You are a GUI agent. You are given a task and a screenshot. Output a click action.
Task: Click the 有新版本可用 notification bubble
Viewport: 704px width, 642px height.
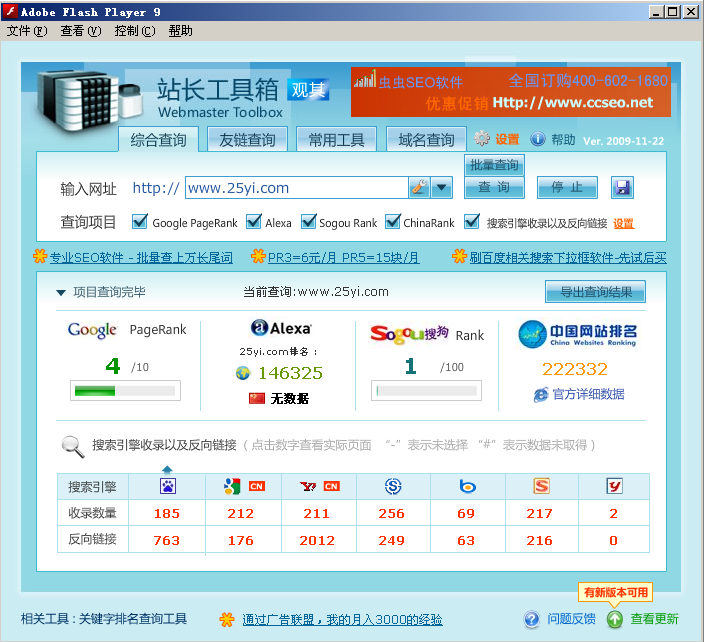(x=616, y=592)
